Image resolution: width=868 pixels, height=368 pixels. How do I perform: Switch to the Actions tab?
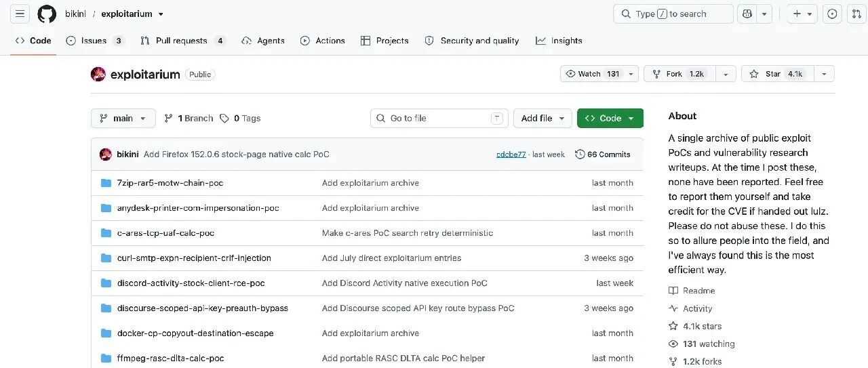pos(323,41)
